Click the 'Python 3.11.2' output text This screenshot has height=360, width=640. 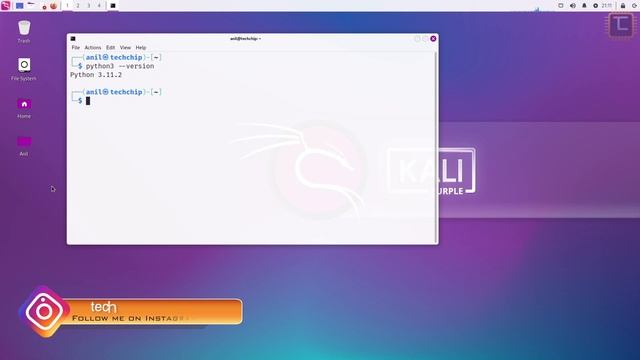point(96,75)
